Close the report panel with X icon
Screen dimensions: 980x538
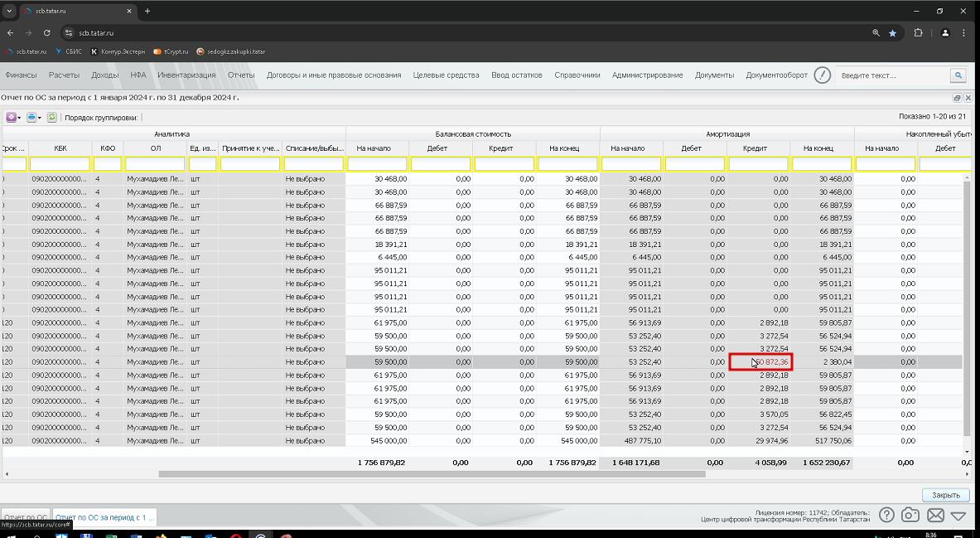pyautogui.click(x=968, y=98)
